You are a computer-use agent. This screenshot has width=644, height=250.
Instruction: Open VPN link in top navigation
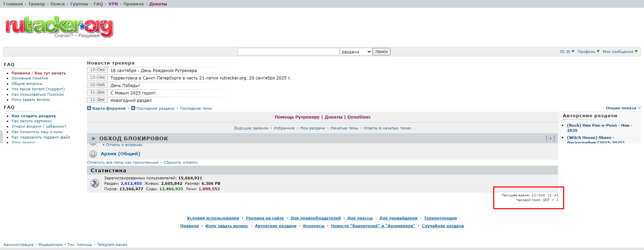113,4
